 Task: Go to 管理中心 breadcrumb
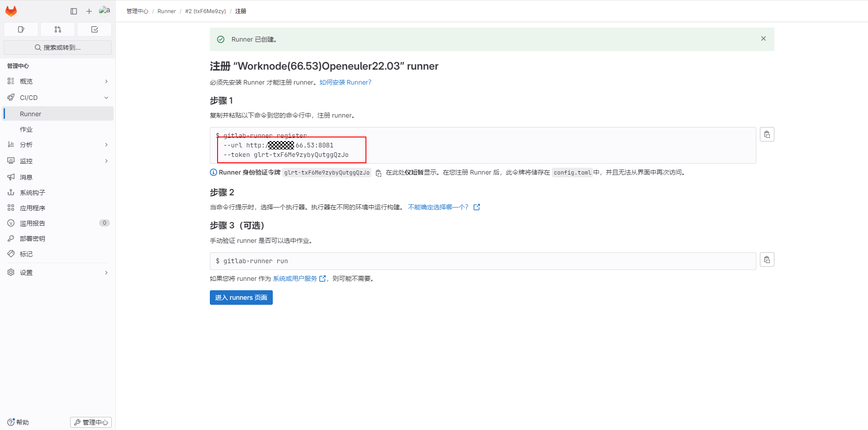138,11
